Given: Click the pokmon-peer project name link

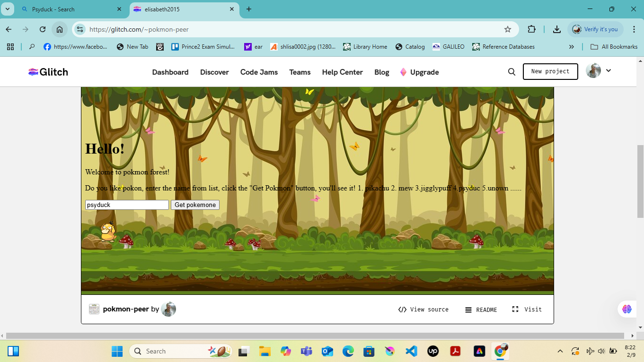Looking at the screenshot, I should 126,309.
